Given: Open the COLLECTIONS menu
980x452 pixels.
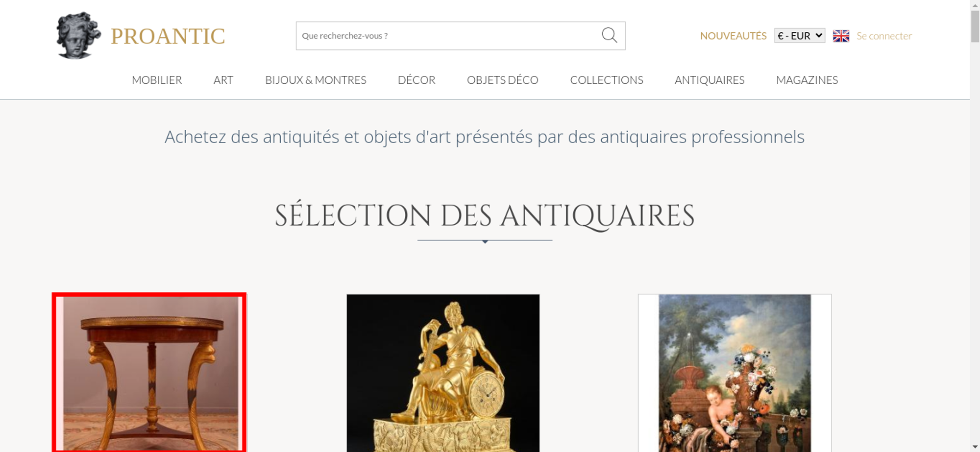Looking at the screenshot, I should tap(607, 80).
